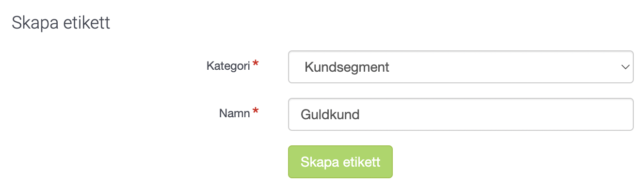The image size is (644, 187).
Task: Click the Kategori field label
Action: (228, 65)
